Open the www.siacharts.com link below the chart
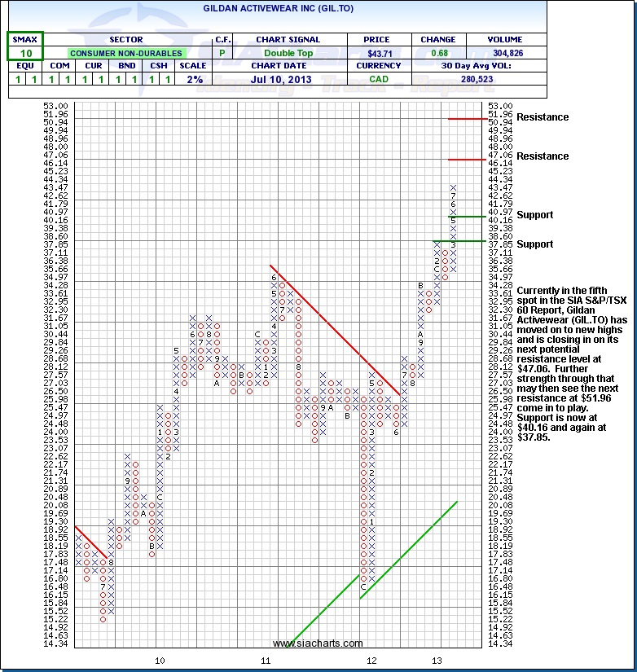 (318, 643)
